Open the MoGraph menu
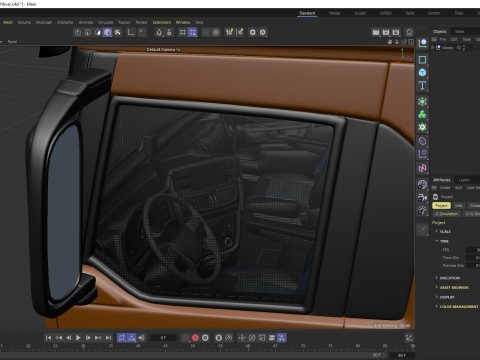The image size is (480, 360). pyautogui.click(x=44, y=22)
